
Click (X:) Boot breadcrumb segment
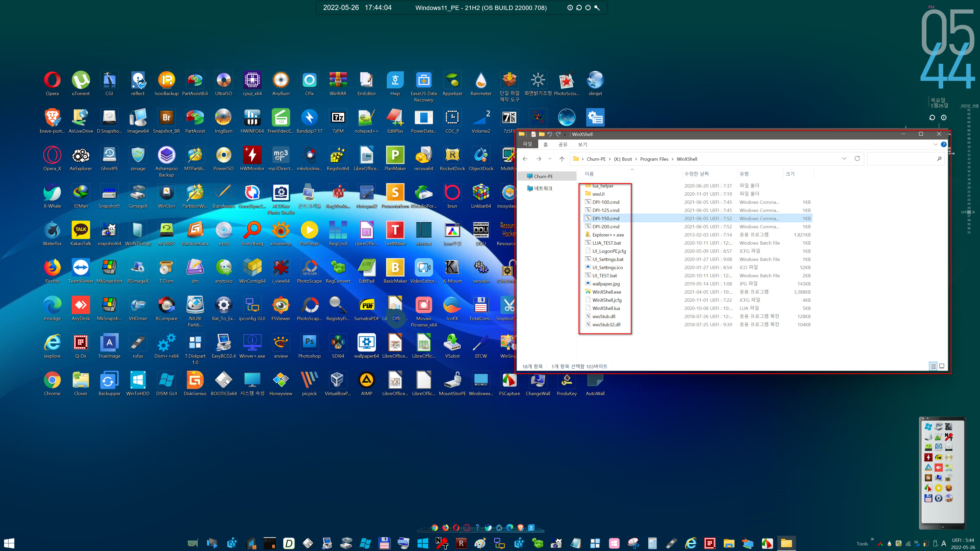click(x=623, y=159)
